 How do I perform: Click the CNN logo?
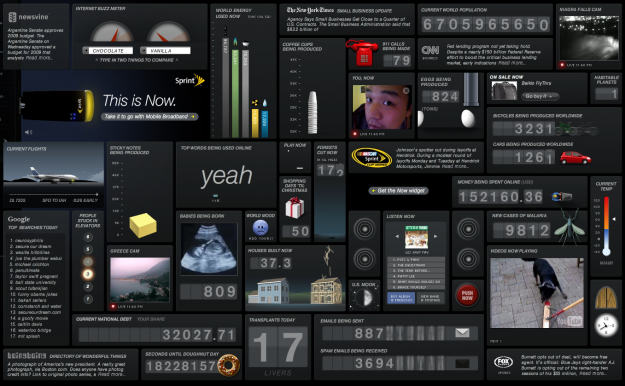(x=430, y=51)
